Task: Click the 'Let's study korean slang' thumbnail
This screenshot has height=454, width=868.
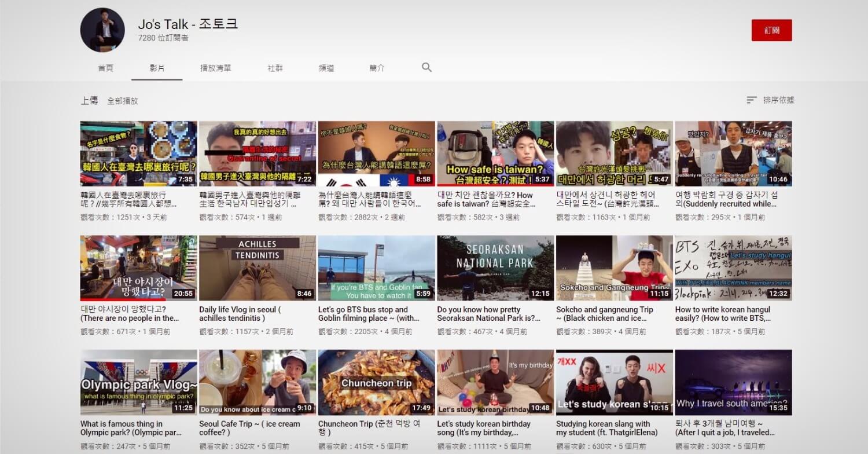Action: point(614,382)
